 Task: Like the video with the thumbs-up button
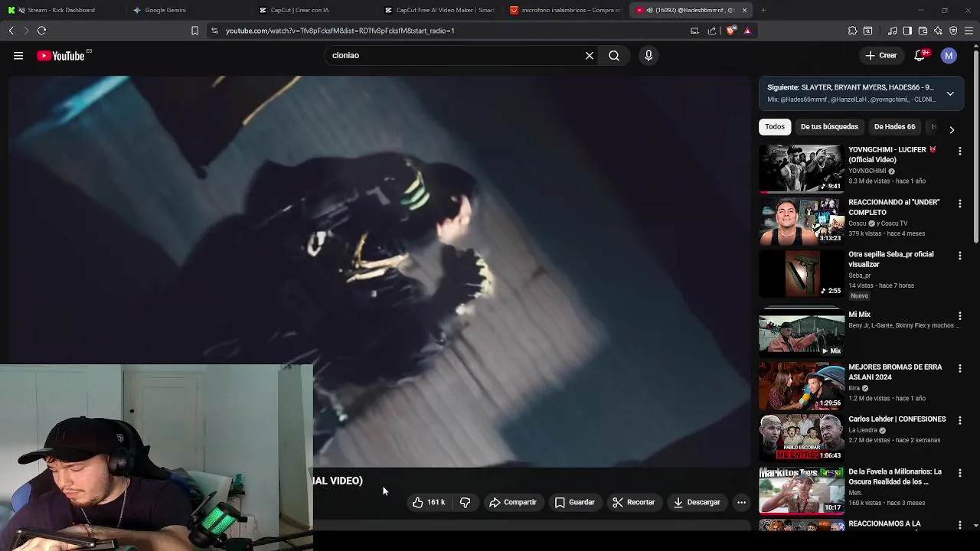click(x=429, y=503)
